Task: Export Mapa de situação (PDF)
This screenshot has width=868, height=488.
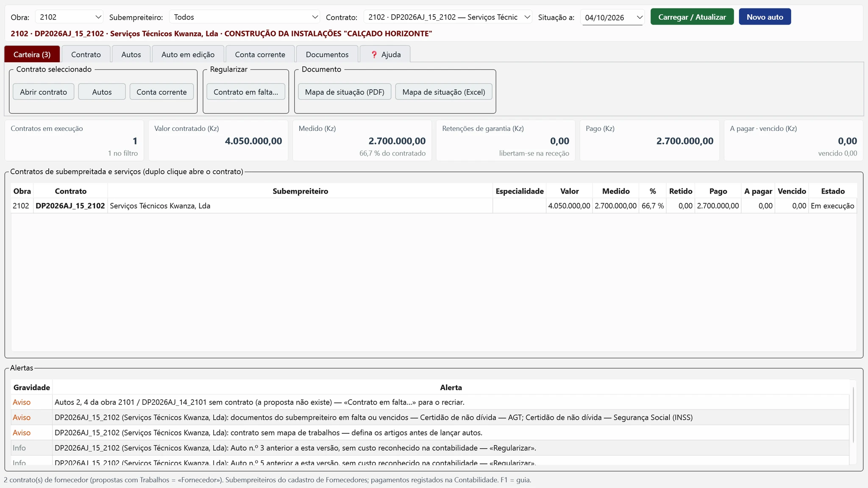Action: [x=345, y=92]
